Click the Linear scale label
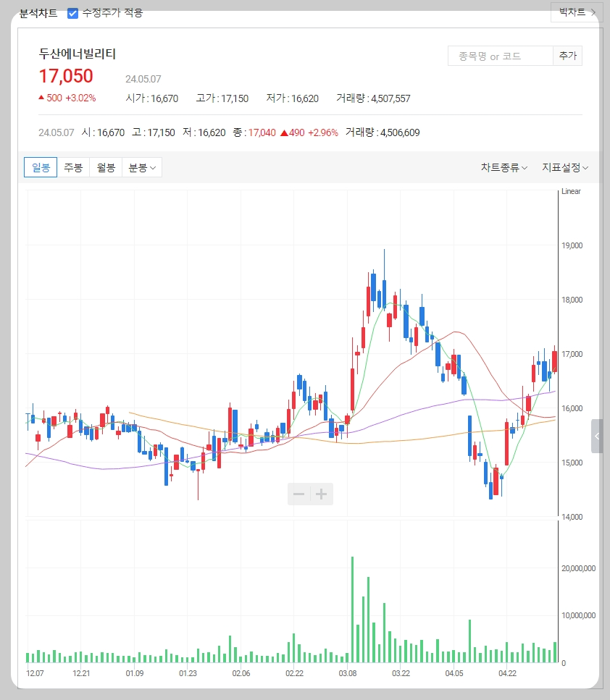This screenshot has width=610, height=700. 571,191
